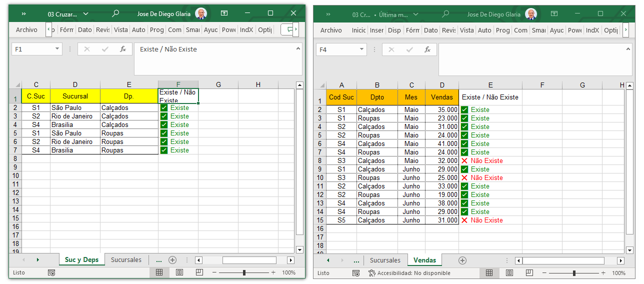
Task: Click user avatar in right window title bar
Action: click(x=531, y=14)
